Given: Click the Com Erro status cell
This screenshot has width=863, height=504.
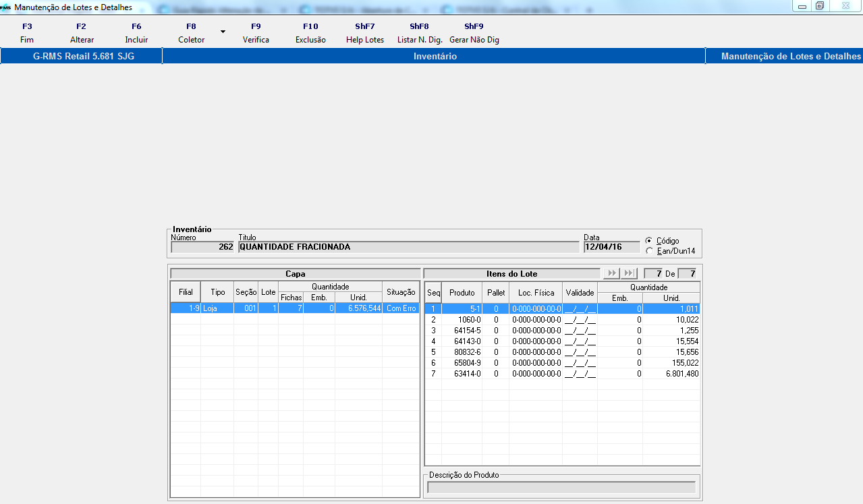Looking at the screenshot, I should [401, 308].
